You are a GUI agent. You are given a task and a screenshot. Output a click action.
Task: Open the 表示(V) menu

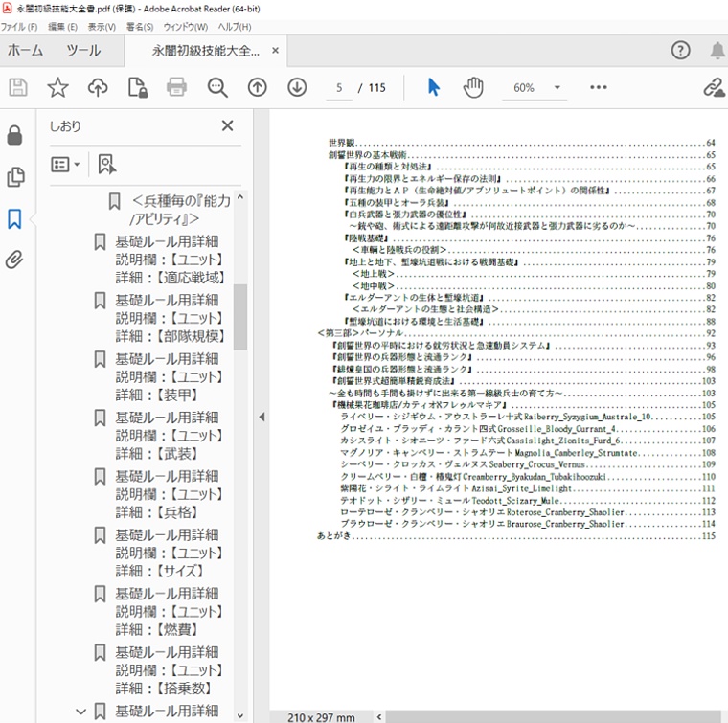click(102, 27)
